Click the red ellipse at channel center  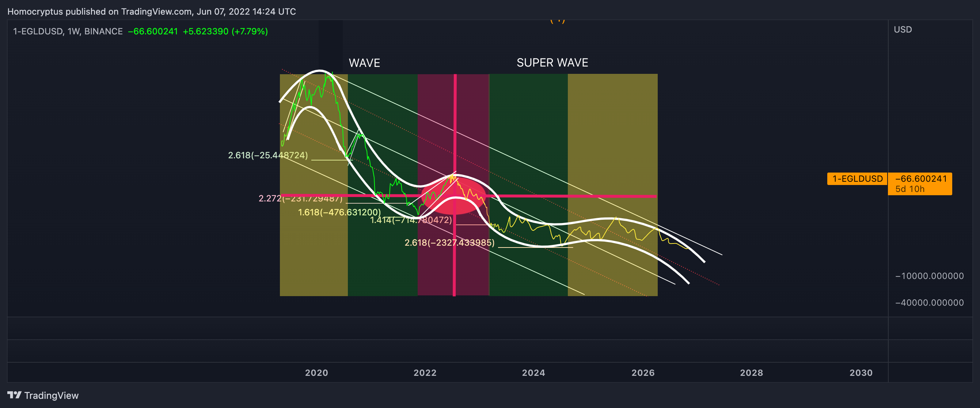point(453,195)
